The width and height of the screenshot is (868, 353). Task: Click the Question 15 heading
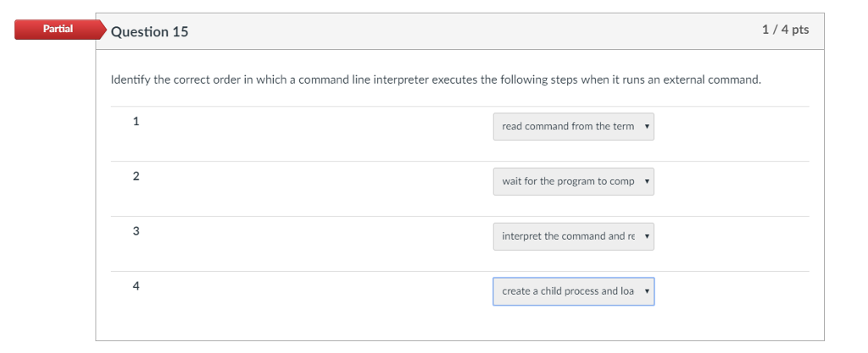(x=150, y=32)
